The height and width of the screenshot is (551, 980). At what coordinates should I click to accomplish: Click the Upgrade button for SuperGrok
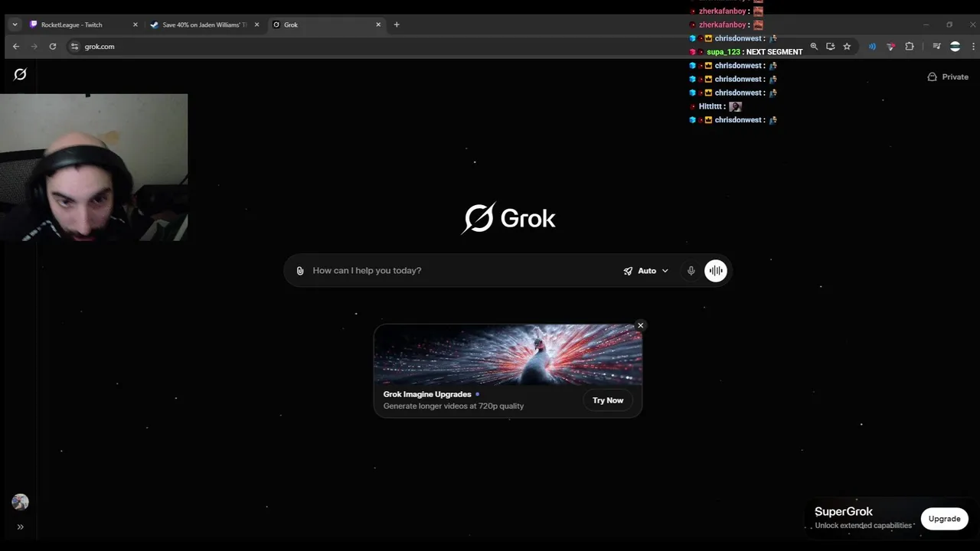(944, 519)
